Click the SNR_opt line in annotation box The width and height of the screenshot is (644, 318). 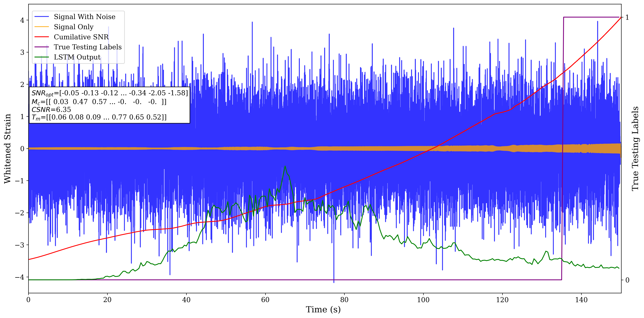pyautogui.click(x=109, y=93)
